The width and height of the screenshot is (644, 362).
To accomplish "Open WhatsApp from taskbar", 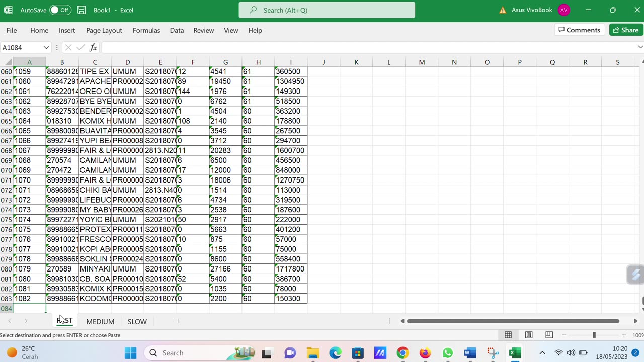I will pos(447,353).
